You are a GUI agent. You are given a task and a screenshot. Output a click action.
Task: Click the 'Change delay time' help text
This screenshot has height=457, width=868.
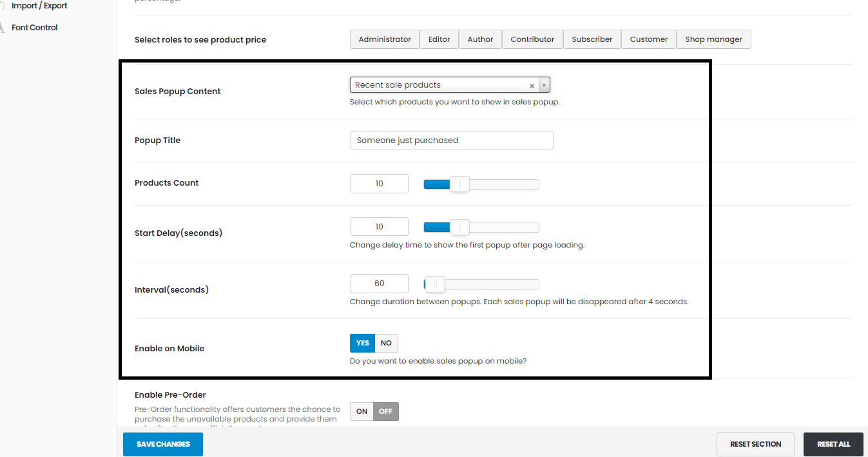(467, 245)
